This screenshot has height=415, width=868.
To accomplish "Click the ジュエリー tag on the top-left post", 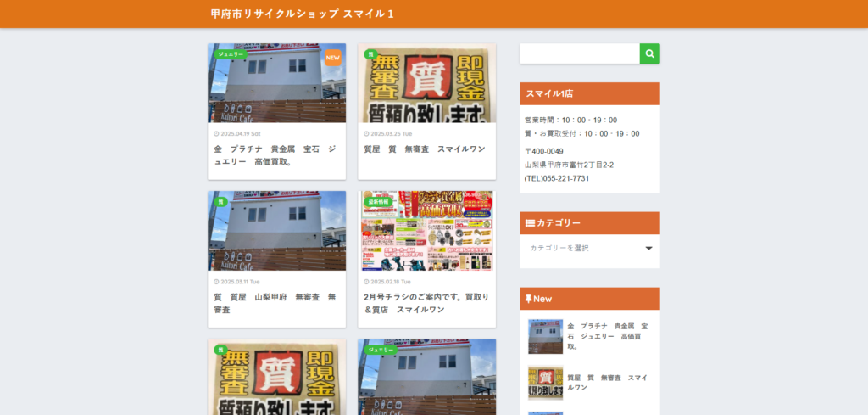I will point(231,54).
